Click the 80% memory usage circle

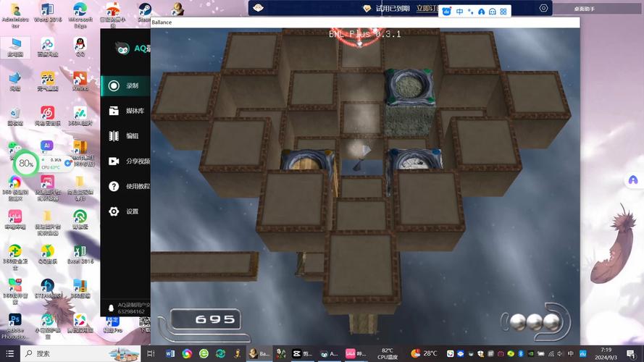coord(26,164)
